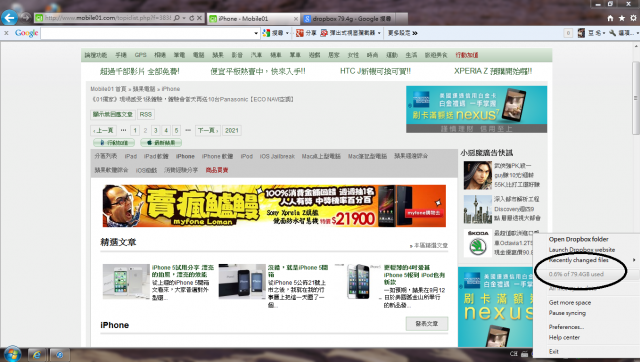Click the 上一頁 previous page button
The height and width of the screenshot is (362, 640).
(103, 131)
